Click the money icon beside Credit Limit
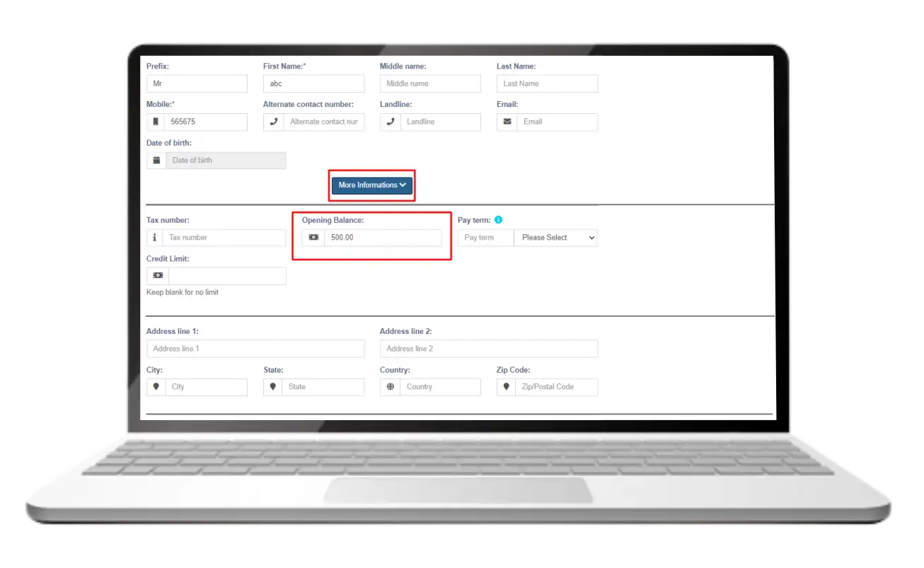 pyautogui.click(x=158, y=276)
